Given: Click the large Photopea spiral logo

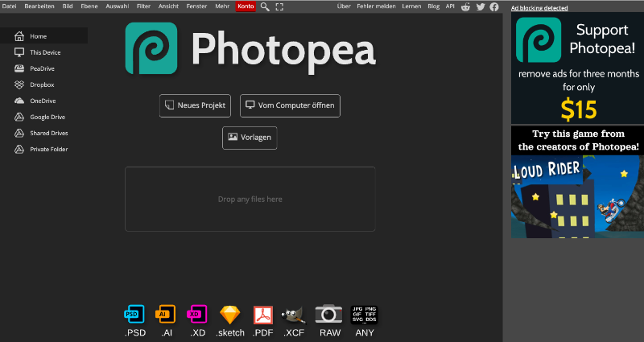Looking at the screenshot, I should [x=151, y=48].
